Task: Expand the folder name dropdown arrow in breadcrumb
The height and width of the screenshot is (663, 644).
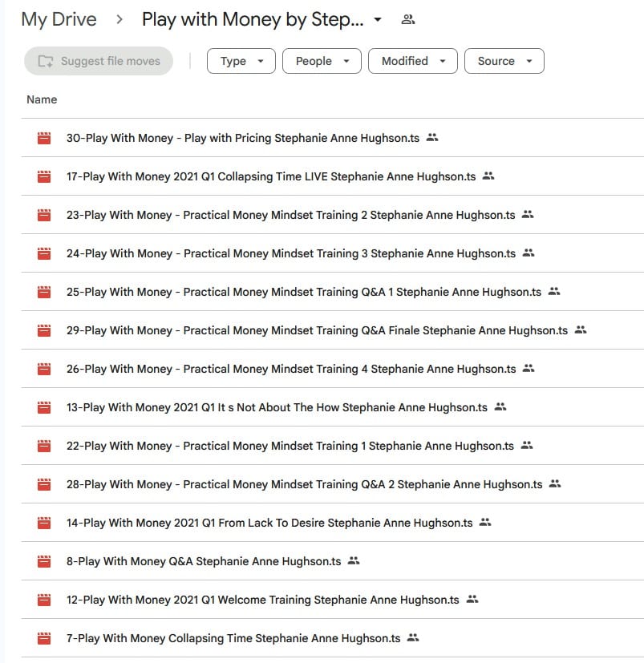Action: [378, 19]
